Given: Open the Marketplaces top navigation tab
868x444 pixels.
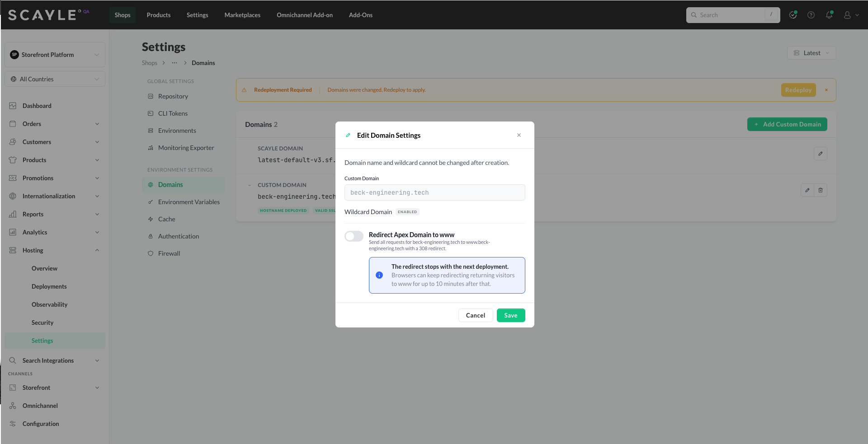Looking at the screenshot, I should click(x=242, y=15).
